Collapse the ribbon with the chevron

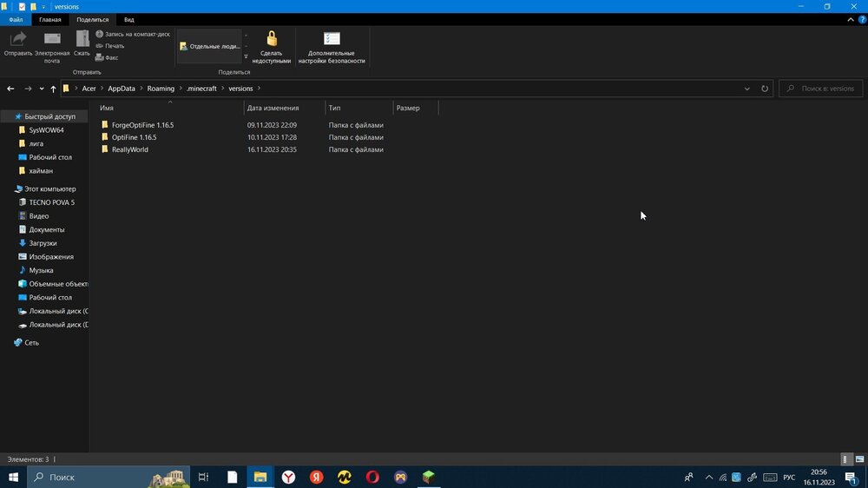(x=851, y=19)
